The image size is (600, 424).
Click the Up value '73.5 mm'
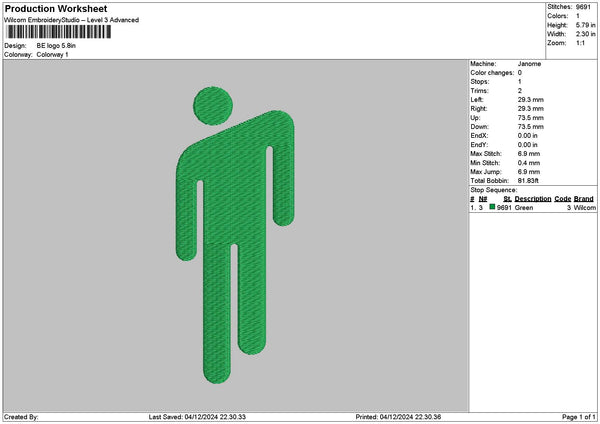[530, 117]
